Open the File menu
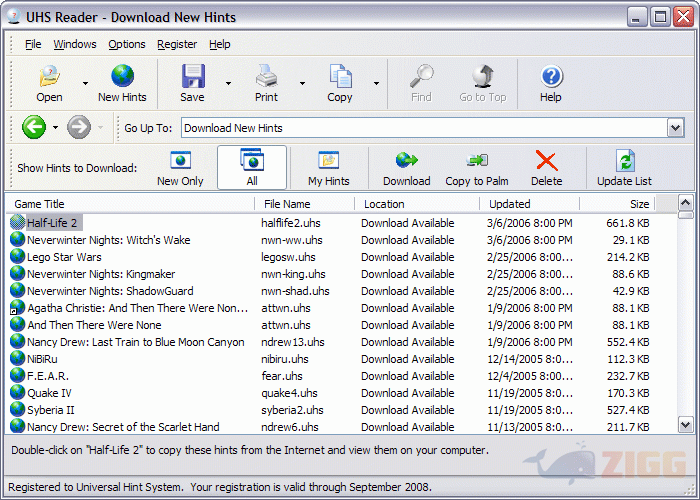This screenshot has width=700, height=500. click(x=33, y=44)
